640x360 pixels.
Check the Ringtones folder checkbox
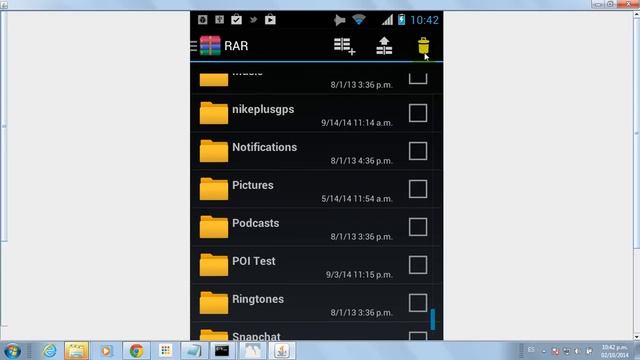click(x=418, y=303)
